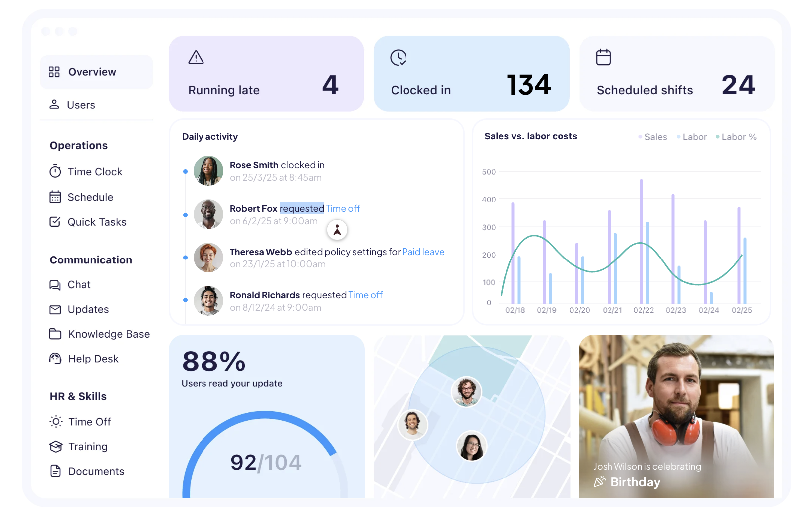The image size is (812, 519).
Task: Open Chat in the sidebar
Action: tap(79, 285)
